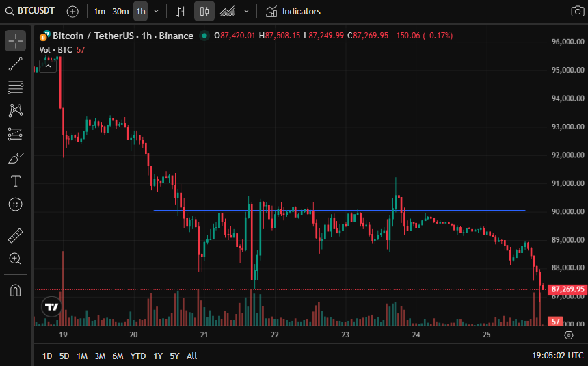
Task: Open the pattern drawing tools
Action: click(15, 110)
